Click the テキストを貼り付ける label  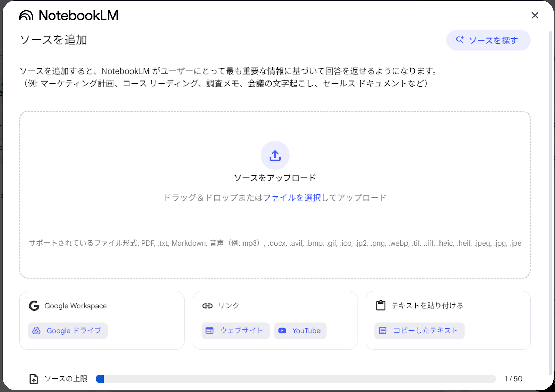[x=427, y=306]
